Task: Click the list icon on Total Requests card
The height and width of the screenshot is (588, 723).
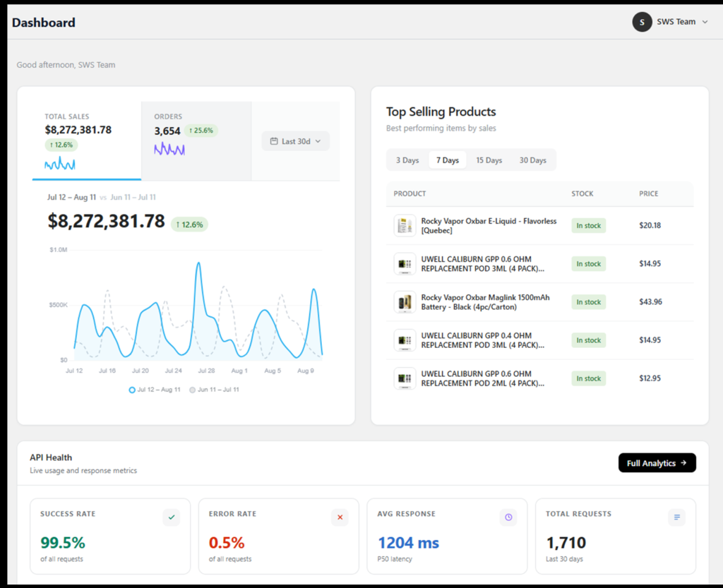Action: tap(677, 517)
